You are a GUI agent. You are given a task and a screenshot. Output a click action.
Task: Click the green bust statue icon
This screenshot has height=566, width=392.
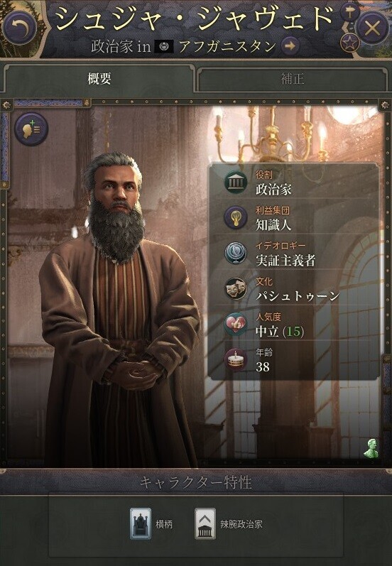pos(371,449)
